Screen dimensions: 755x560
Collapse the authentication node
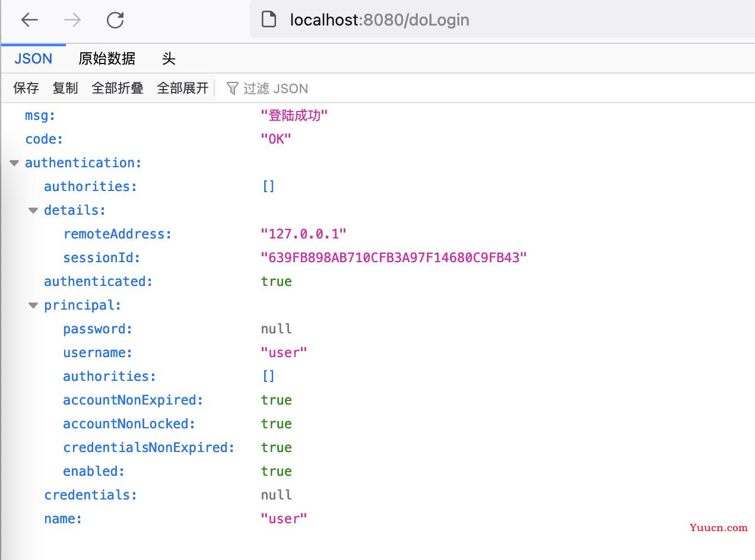[14, 163]
